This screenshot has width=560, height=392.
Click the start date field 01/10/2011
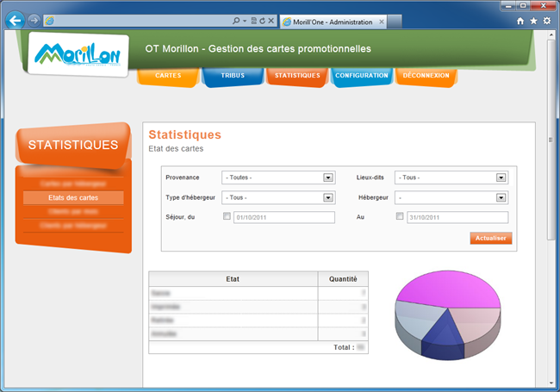click(x=283, y=217)
